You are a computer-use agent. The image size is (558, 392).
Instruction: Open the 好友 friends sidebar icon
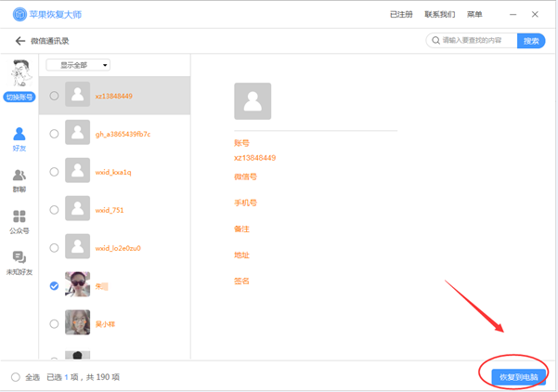coord(19,139)
